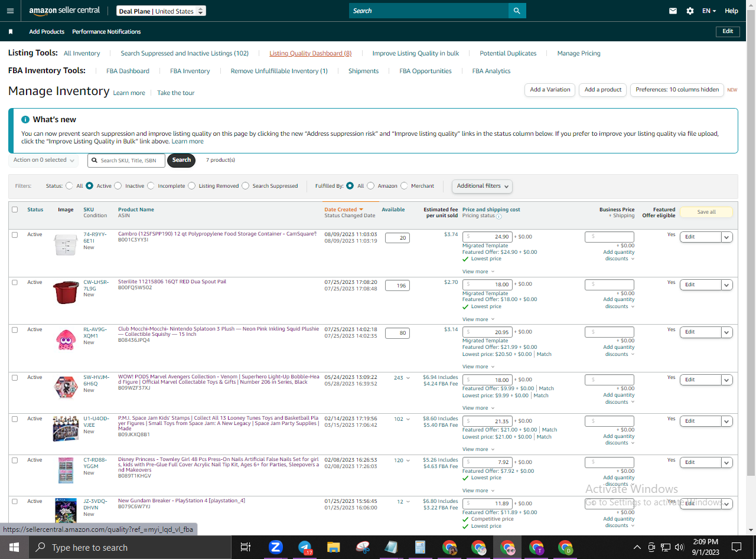Open the Windows notification center

coord(737,547)
